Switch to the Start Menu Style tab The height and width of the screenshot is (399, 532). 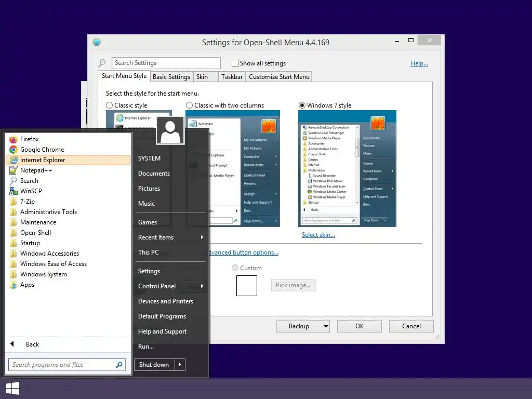pos(124,76)
